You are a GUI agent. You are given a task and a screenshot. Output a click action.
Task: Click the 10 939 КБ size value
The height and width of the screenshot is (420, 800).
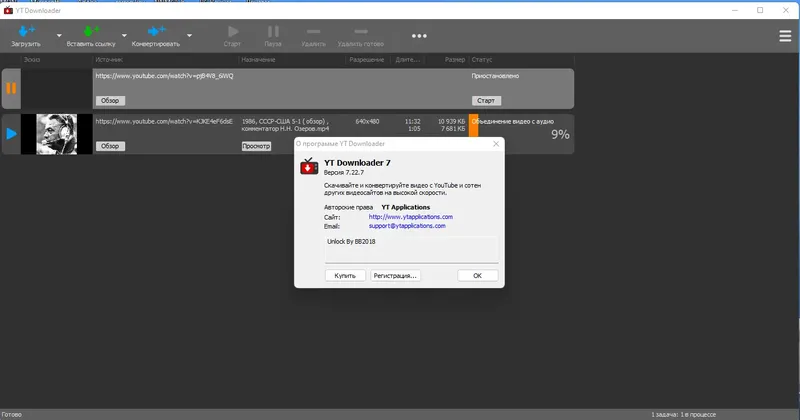[x=452, y=121]
